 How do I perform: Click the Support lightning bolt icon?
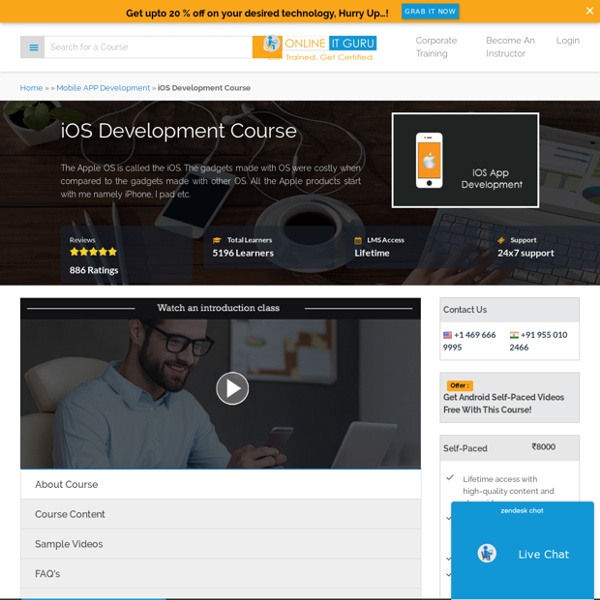[x=501, y=240]
